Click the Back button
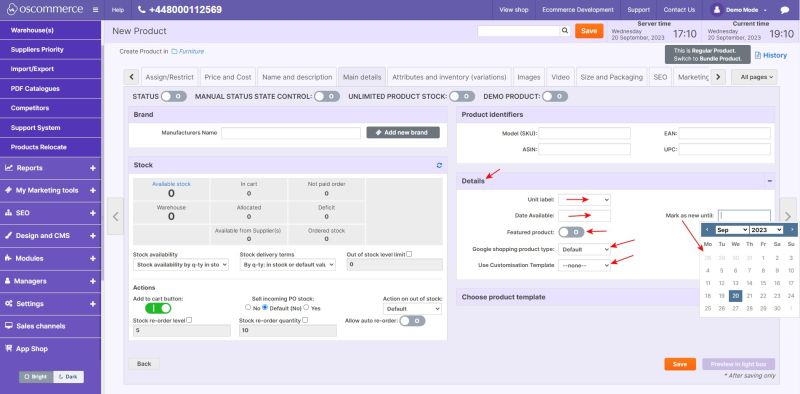The image size is (800, 394). pos(144,364)
